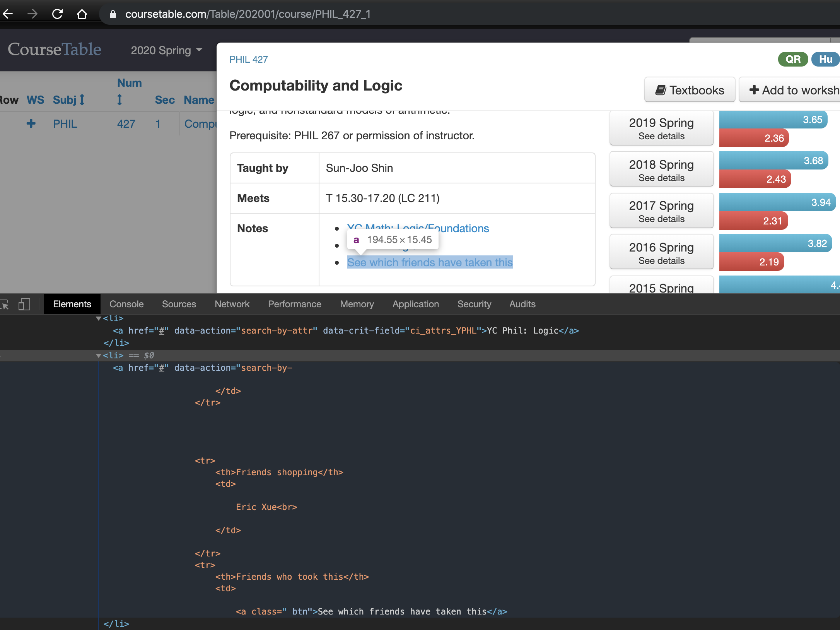Collapse the first li tree node above it
Screen dimensions: 840x630
99,318
